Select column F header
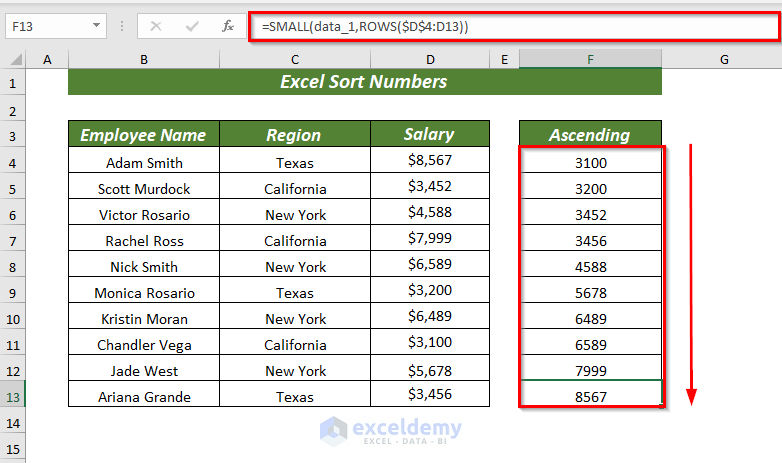This screenshot has width=782, height=463. coord(590,59)
